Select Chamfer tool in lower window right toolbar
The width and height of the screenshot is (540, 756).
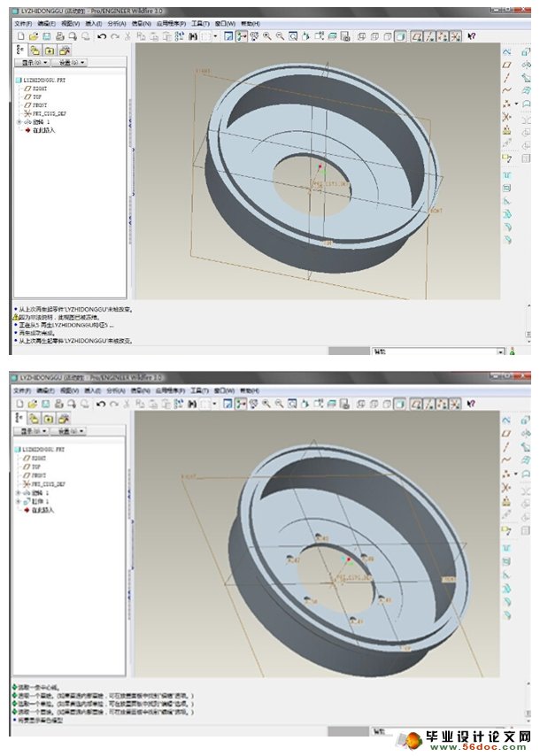[506, 614]
